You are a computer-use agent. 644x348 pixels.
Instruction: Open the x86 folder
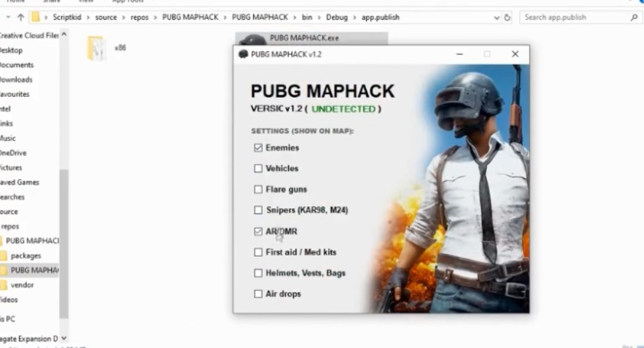pyautogui.click(x=107, y=48)
